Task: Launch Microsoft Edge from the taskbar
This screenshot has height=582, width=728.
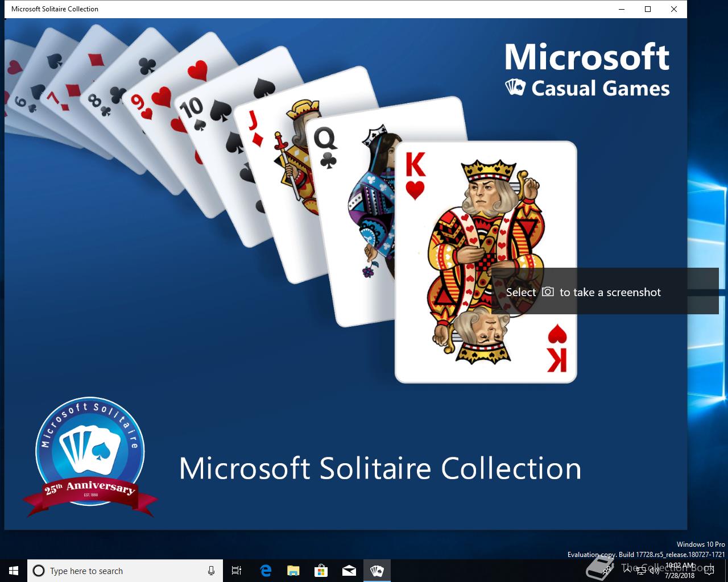Action: (x=266, y=571)
